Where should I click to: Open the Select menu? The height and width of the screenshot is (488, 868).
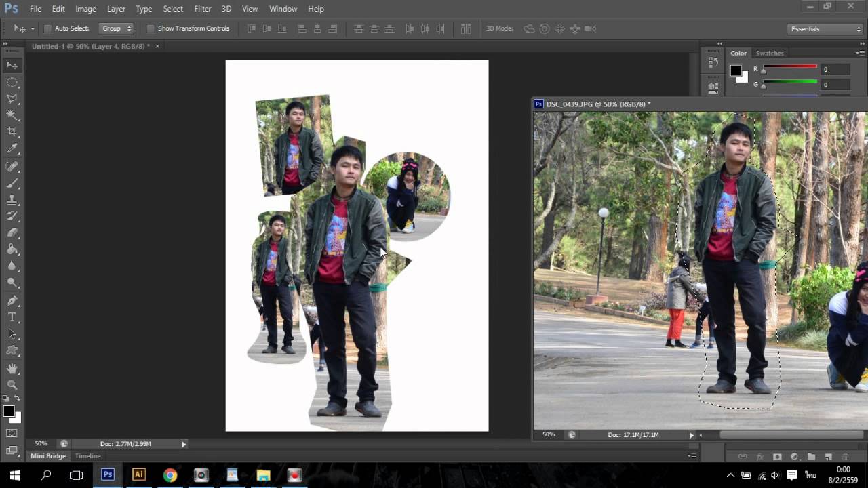point(173,9)
